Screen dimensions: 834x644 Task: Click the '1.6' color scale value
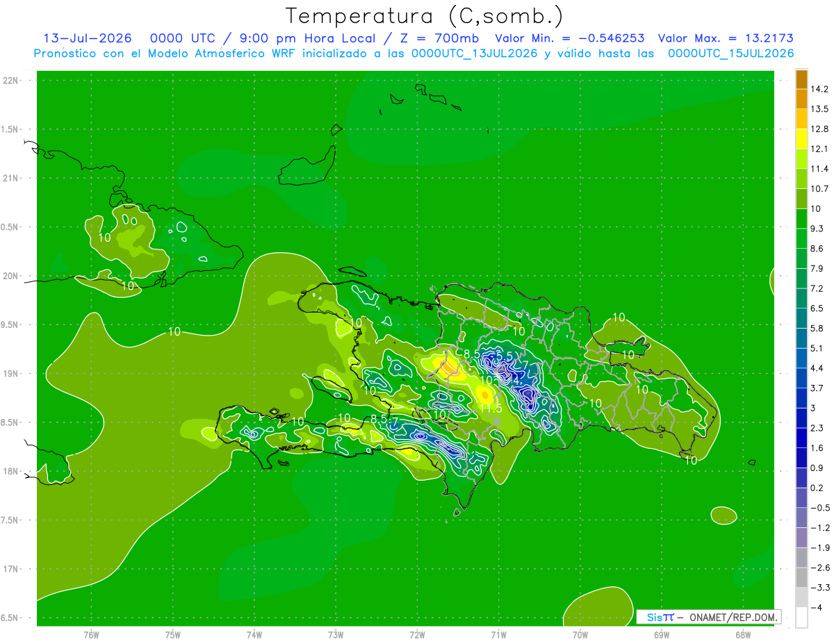(817, 448)
